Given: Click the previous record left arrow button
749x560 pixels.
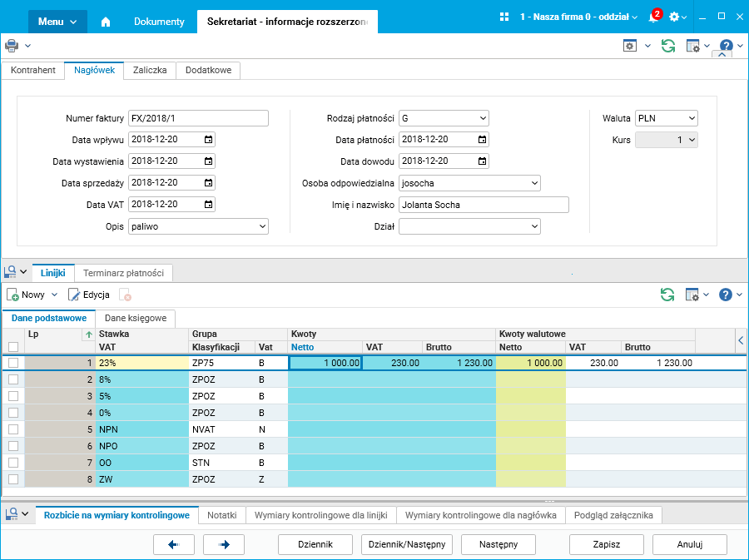Looking at the screenshot, I should coord(174,544).
